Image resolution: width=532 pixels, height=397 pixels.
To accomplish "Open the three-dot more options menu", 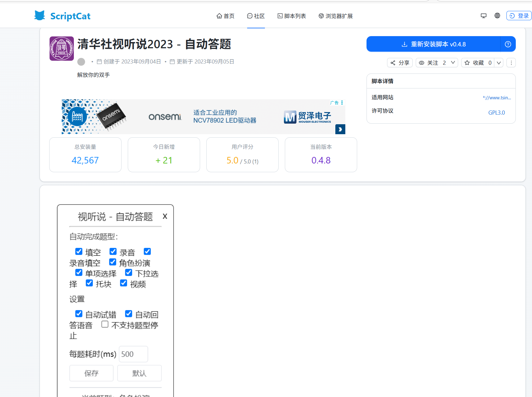I will click(x=511, y=63).
